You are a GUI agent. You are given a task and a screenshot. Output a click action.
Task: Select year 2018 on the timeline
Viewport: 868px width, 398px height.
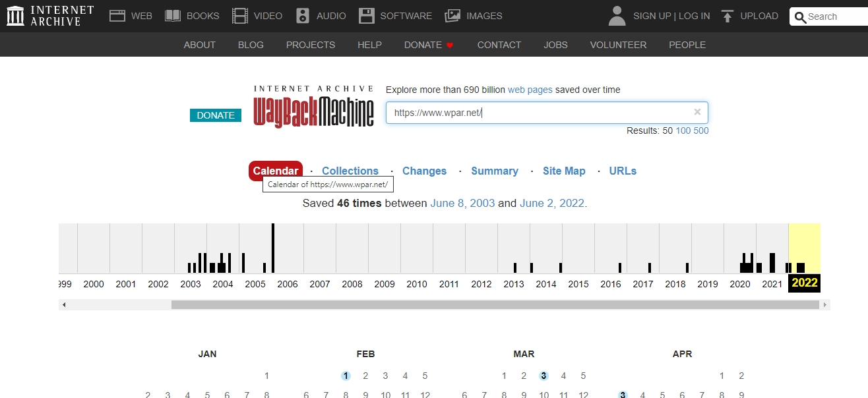click(x=675, y=283)
